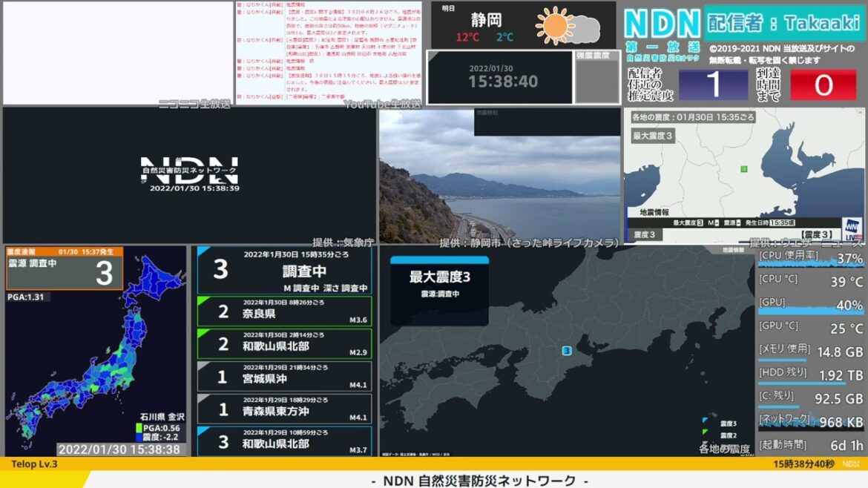This screenshot has height=488, width=868.
Task: Click the 震度3 legend marker on dark map
Action: (x=705, y=423)
